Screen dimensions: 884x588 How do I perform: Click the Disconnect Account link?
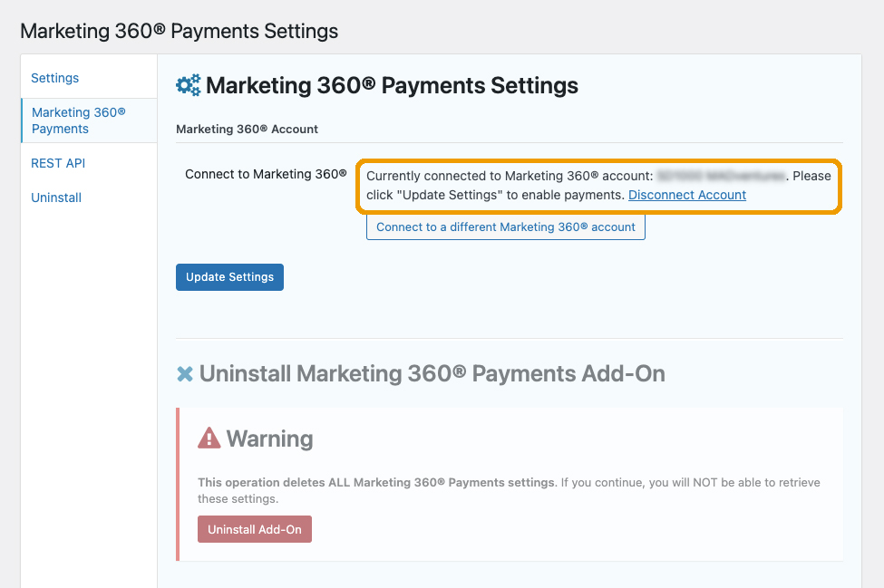point(686,195)
